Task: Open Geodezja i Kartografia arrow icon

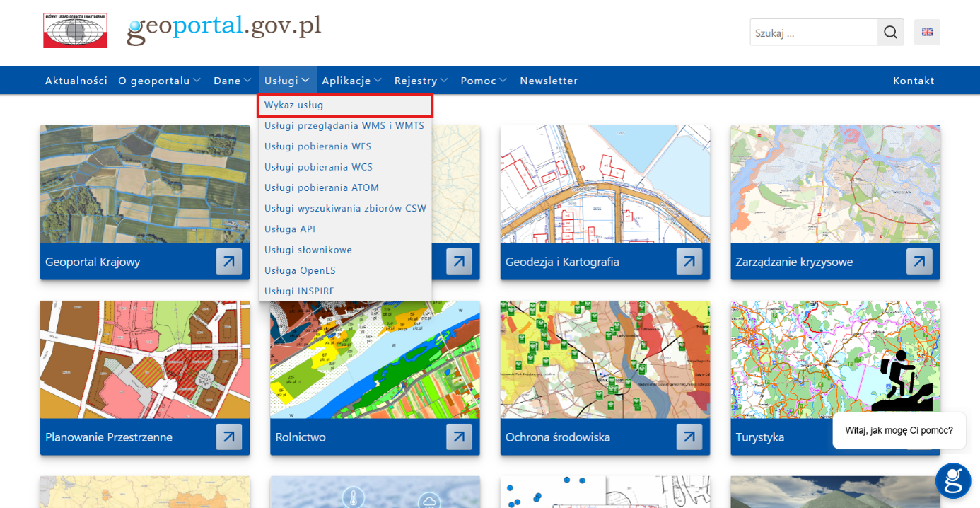Action: click(x=689, y=261)
